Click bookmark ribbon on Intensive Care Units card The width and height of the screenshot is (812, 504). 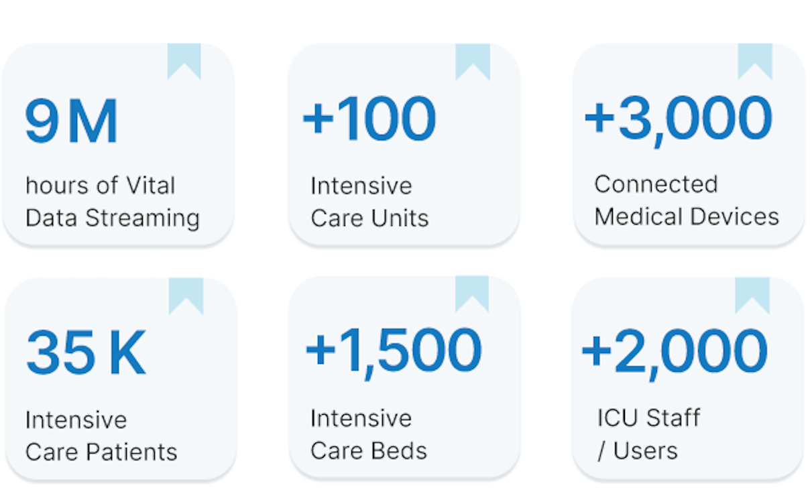click(473, 62)
